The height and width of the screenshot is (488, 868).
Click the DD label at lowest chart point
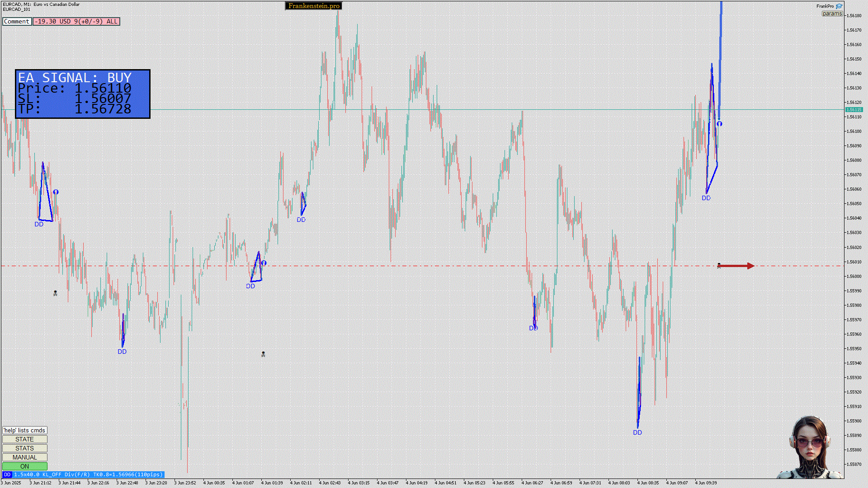637,432
